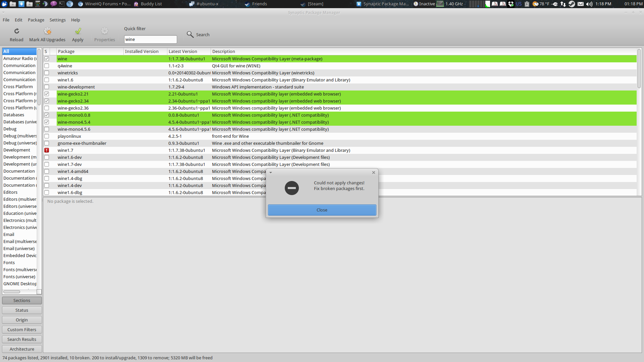Viewport: 644px width, 362px height.
Task: Click Mark All Upgrades icon
Action: point(47,31)
